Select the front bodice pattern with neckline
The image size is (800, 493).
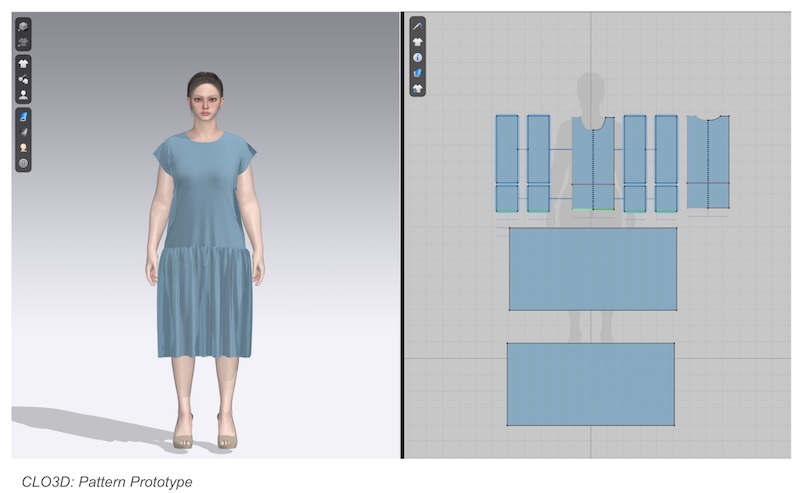pyautogui.click(x=593, y=165)
